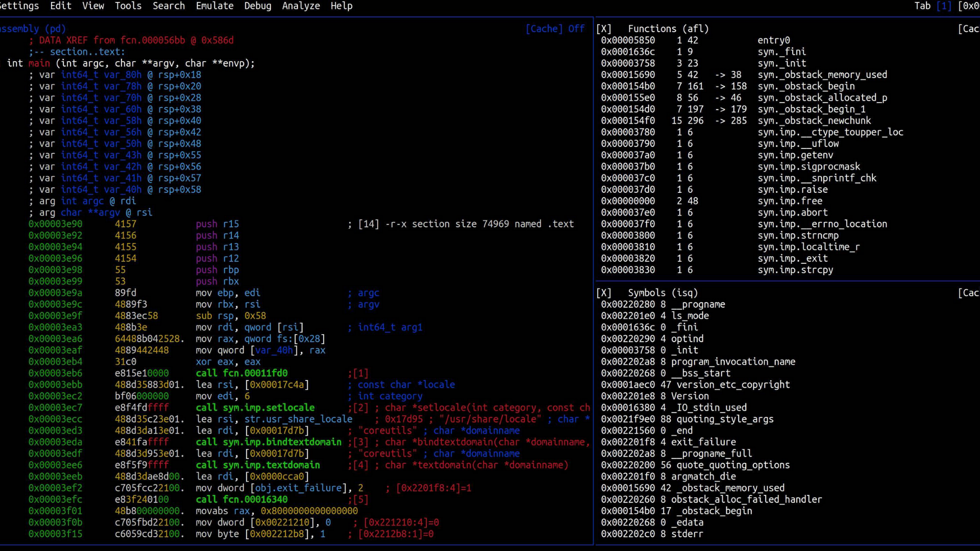Click str.usr_share_locale reference

[298, 419]
